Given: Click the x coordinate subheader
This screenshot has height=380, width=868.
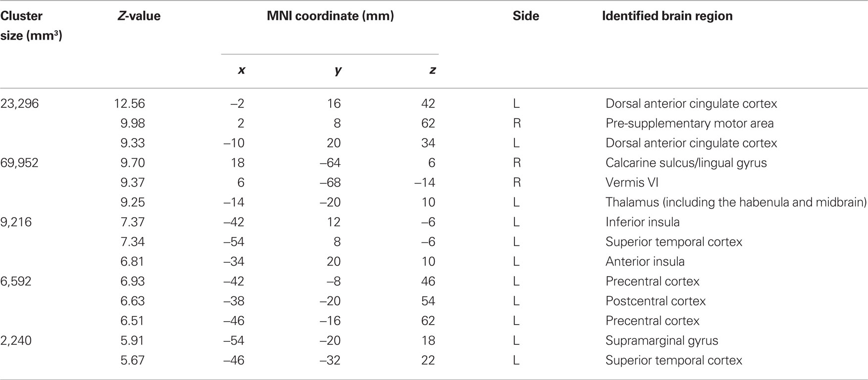Looking at the screenshot, I should click(x=241, y=70).
